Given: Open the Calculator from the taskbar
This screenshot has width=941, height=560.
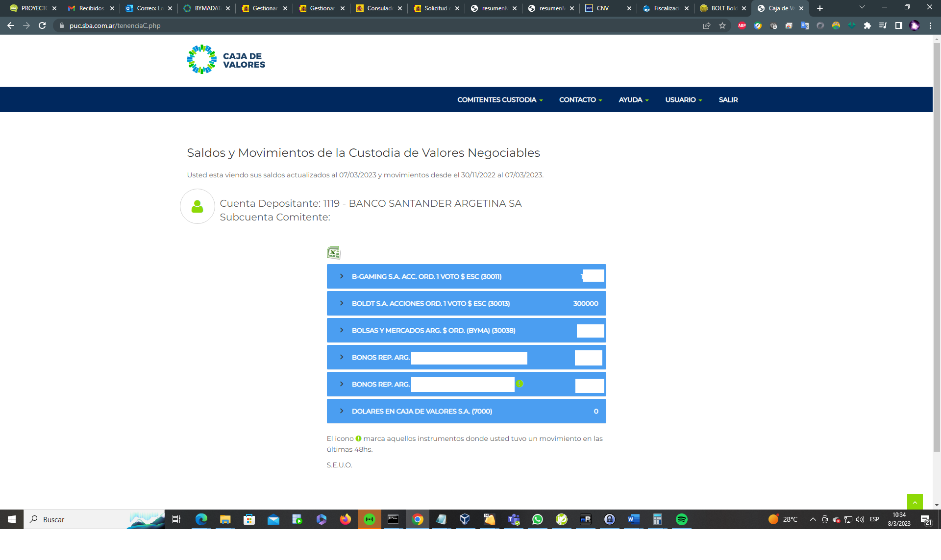Looking at the screenshot, I should (x=657, y=519).
